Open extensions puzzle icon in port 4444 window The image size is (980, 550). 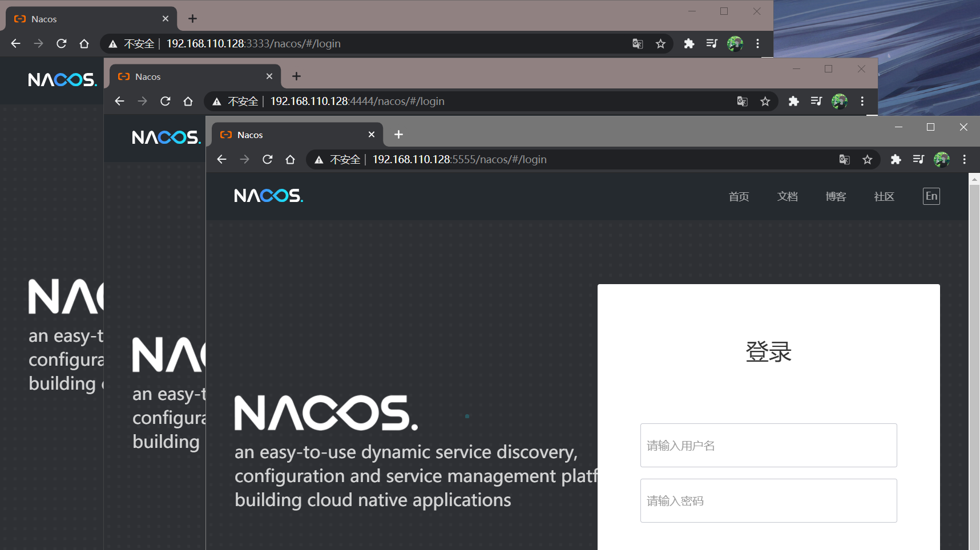point(794,102)
